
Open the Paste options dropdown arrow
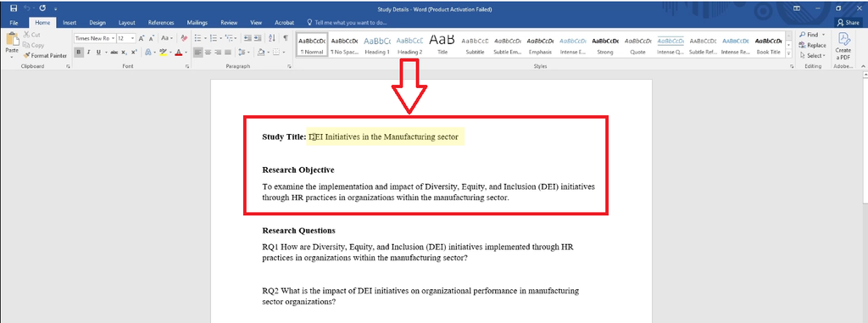pyautogui.click(x=12, y=57)
